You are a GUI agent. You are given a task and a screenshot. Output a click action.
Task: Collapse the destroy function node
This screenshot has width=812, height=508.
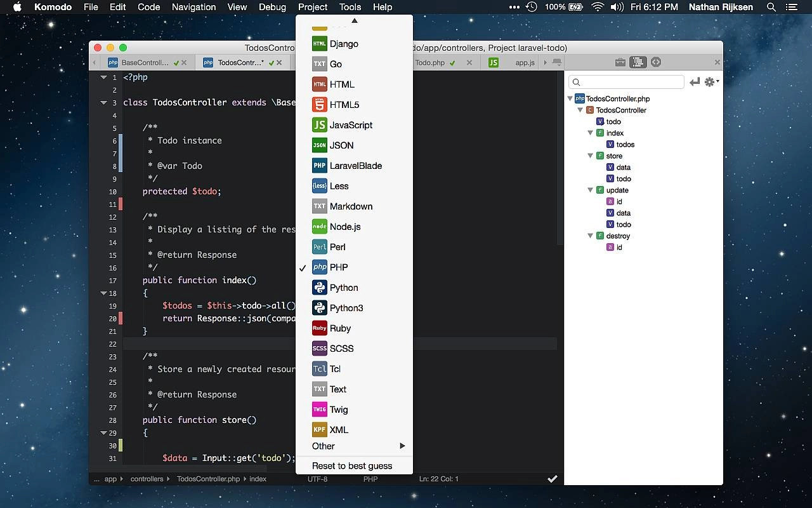click(x=591, y=236)
